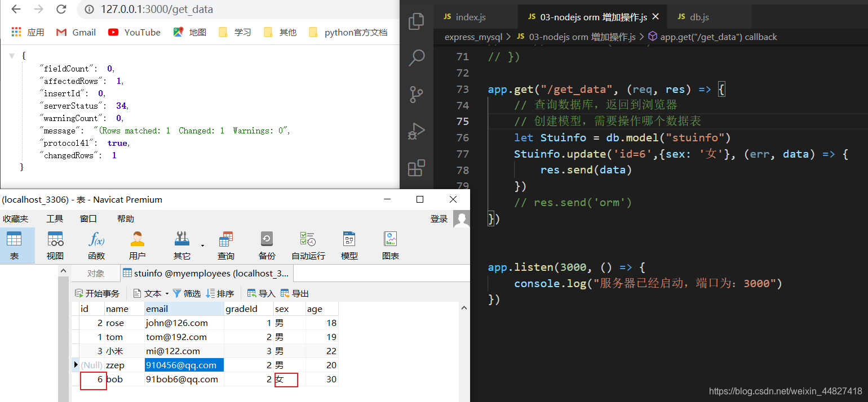The image size is (868, 402).
Task: Select the 视图 view toolbar icon
Action: point(55,245)
